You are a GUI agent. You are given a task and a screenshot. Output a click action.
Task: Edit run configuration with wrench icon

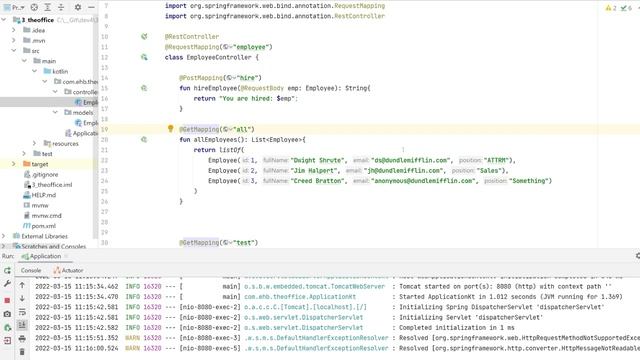[x=7, y=283]
